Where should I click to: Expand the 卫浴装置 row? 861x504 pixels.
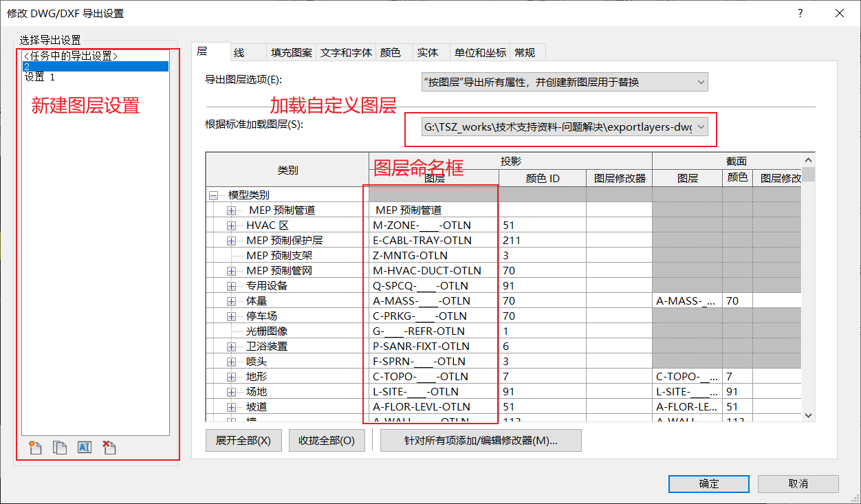[x=231, y=347]
